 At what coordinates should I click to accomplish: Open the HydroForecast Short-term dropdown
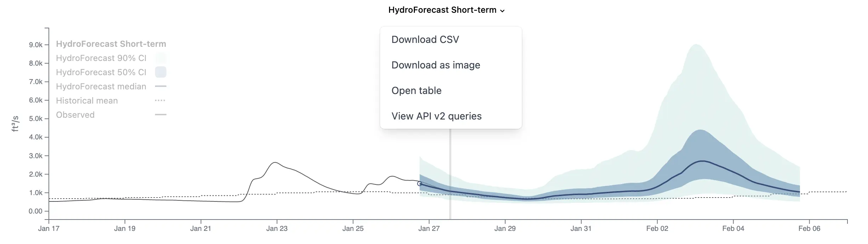coord(446,10)
